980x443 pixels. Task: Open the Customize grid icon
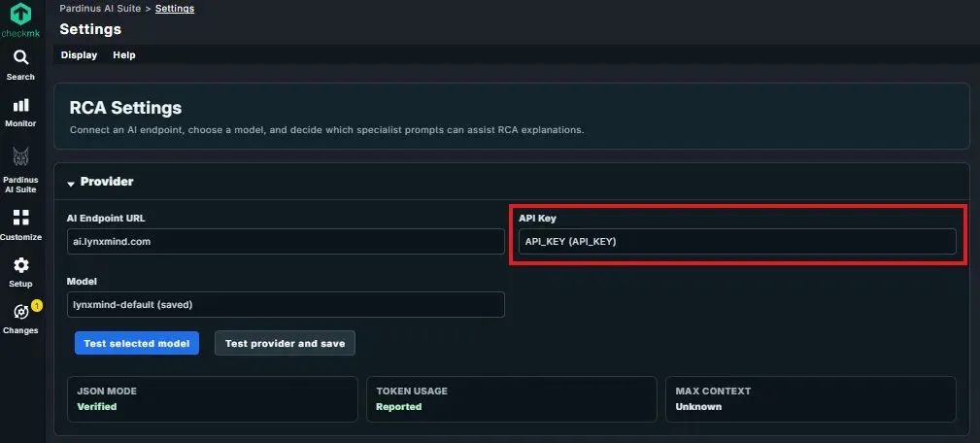pos(20,218)
